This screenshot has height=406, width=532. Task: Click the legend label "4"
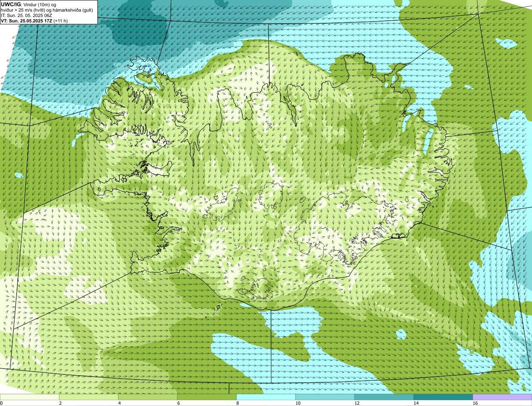(x=119, y=403)
